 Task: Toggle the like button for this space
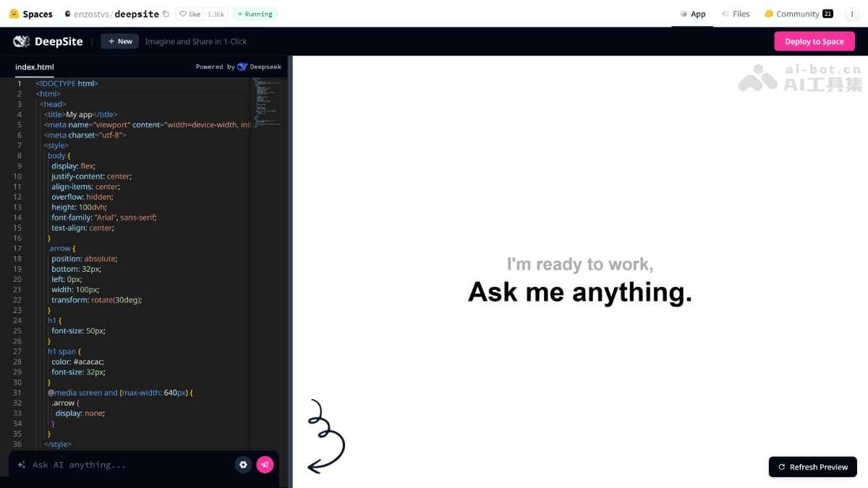pyautogui.click(x=189, y=14)
